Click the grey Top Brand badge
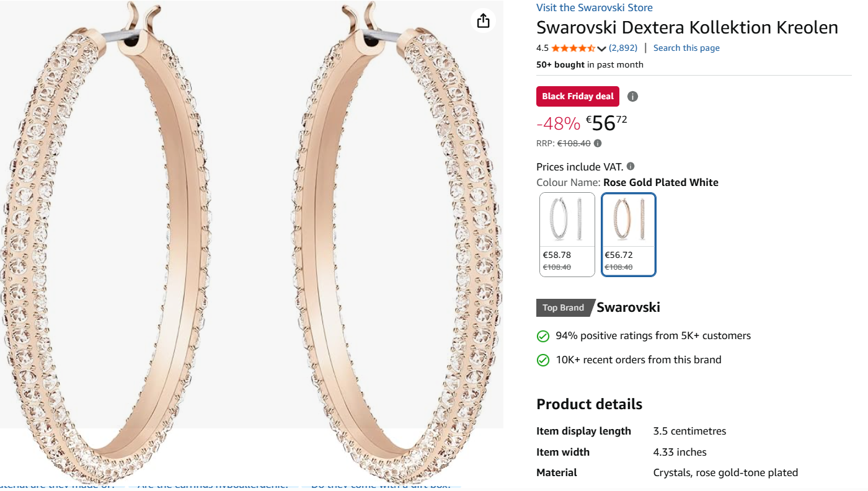This screenshot has width=868, height=491. point(562,307)
